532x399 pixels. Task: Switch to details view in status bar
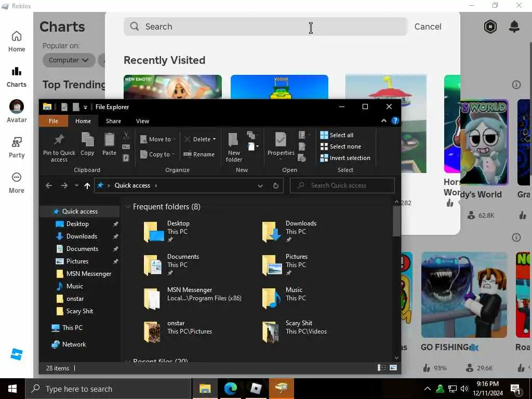[382, 367]
